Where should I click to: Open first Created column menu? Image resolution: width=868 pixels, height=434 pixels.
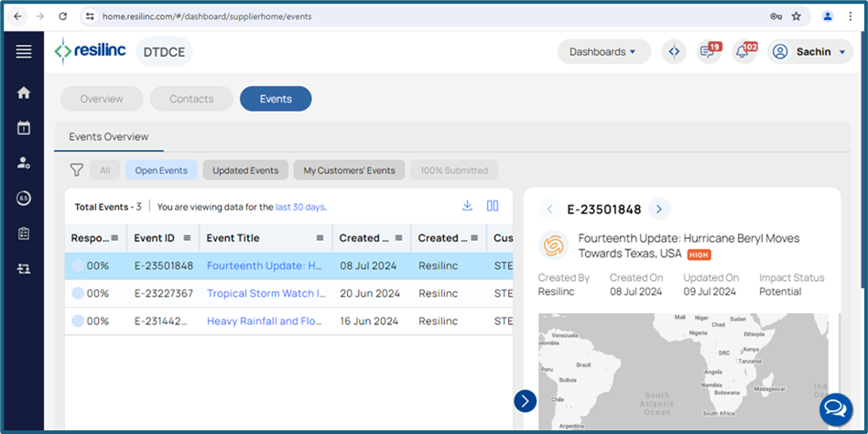[398, 238]
